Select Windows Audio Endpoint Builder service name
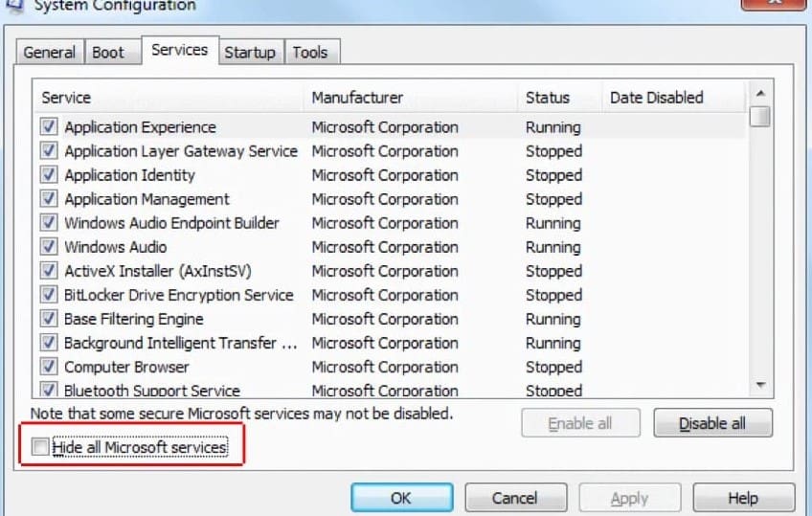Screen dimensions: 812x516 (x=171, y=222)
